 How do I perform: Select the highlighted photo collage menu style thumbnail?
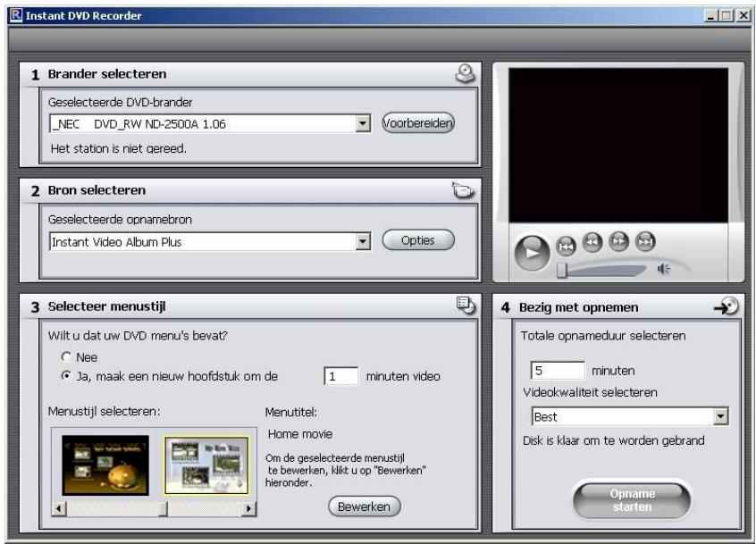click(x=206, y=464)
